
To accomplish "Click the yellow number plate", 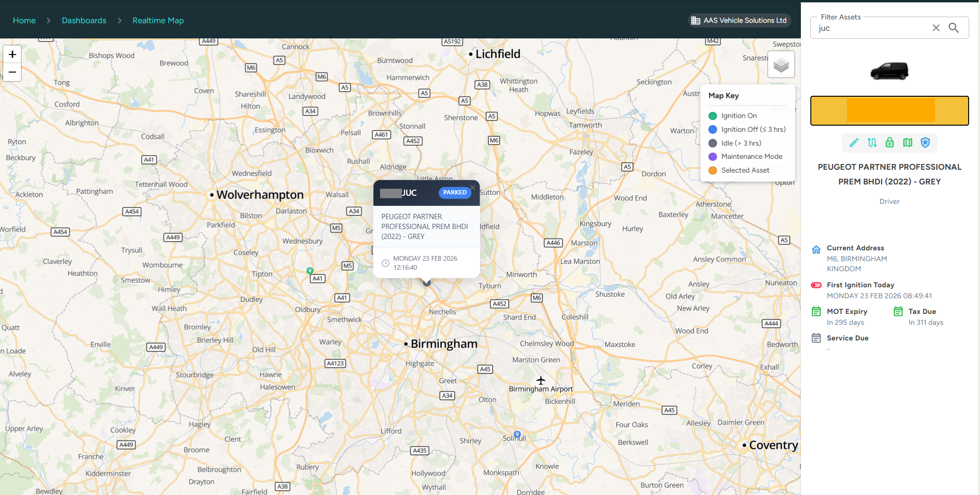I will click(x=889, y=111).
